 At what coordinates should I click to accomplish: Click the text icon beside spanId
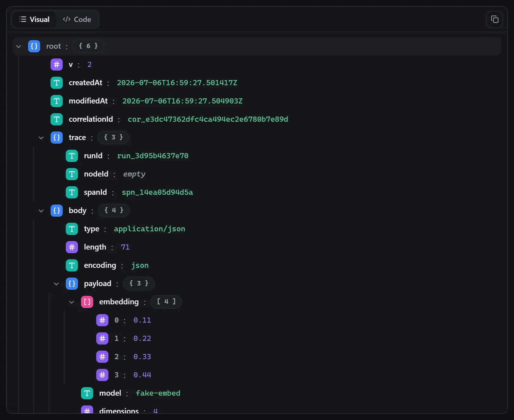click(x=72, y=192)
